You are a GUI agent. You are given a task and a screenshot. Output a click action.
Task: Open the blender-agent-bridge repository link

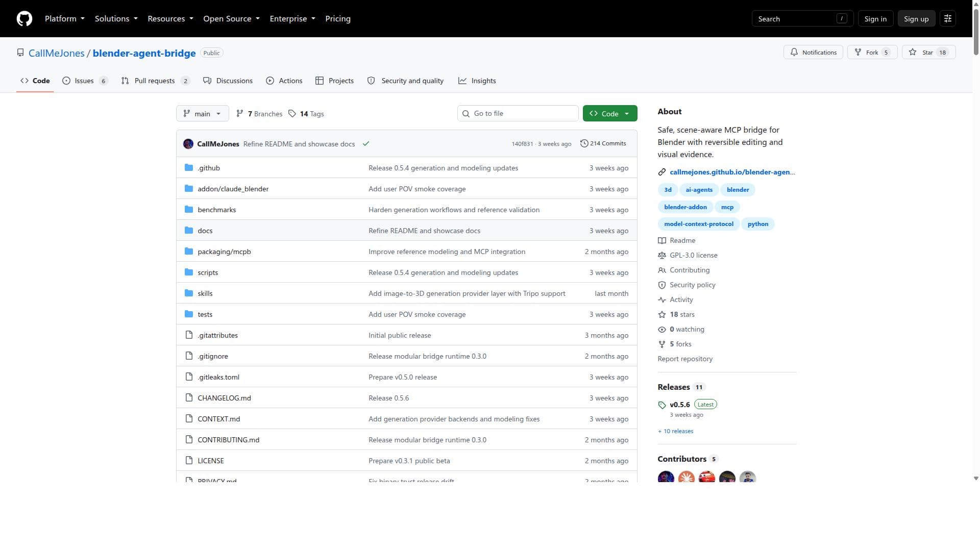[144, 53]
